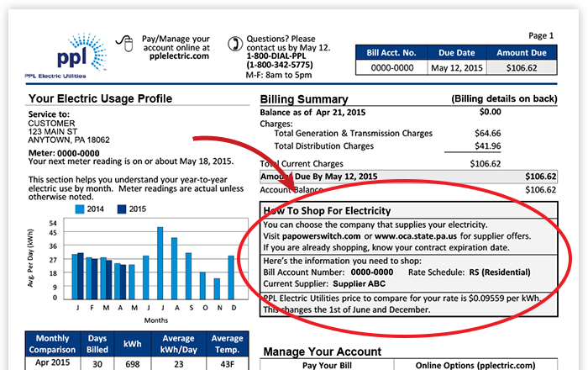The width and height of the screenshot is (588, 370).
Task: Click the $0.00 balance amount
Action: pos(490,112)
